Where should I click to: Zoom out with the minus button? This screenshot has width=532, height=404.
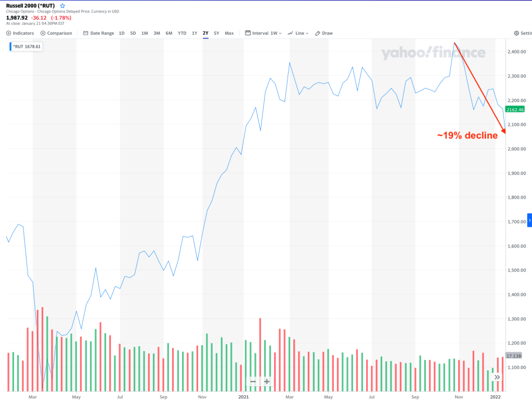click(x=253, y=382)
